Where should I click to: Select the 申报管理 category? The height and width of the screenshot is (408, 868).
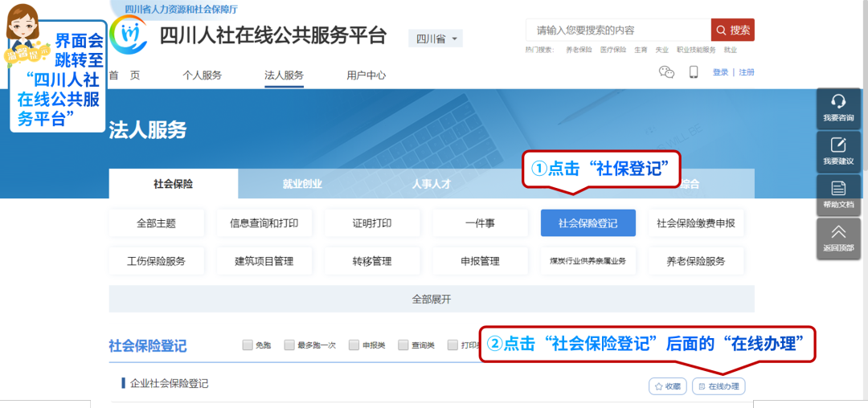[x=480, y=261]
